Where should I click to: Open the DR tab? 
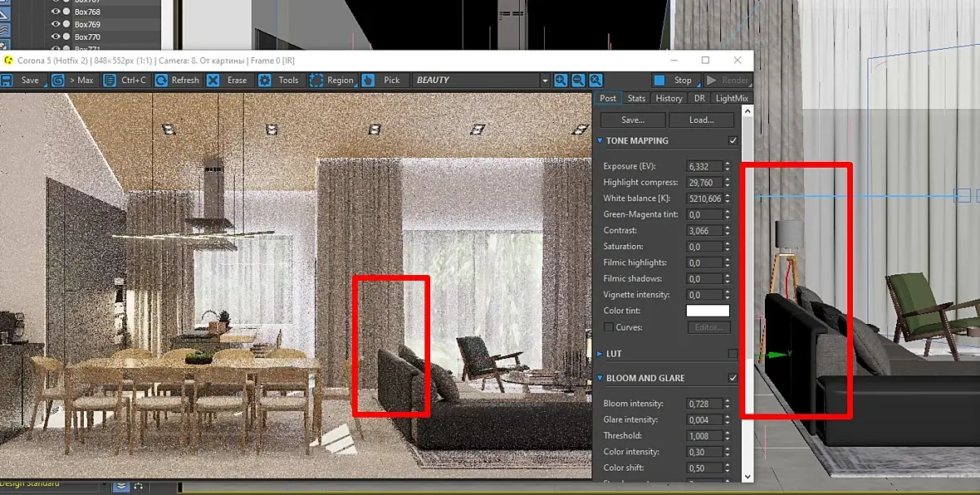699,98
